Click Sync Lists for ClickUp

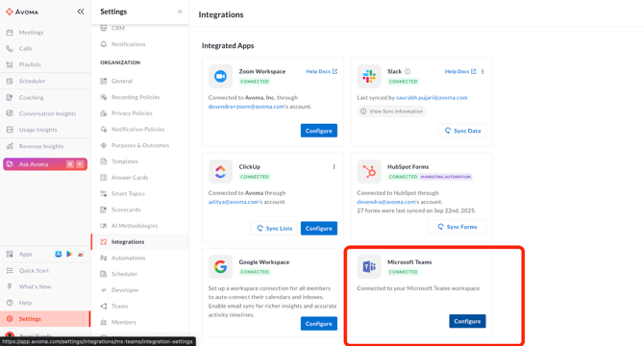(x=274, y=228)
